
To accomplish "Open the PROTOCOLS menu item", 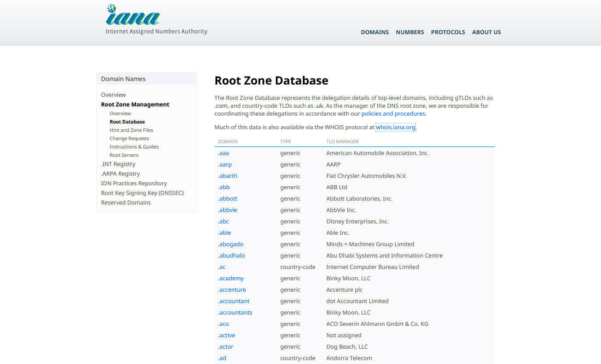I will click(448, 32).
